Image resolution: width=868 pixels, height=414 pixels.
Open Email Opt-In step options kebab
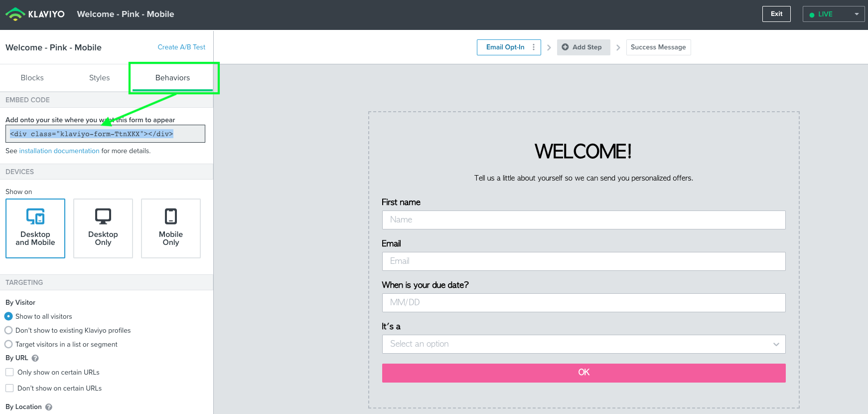point(534,47)
